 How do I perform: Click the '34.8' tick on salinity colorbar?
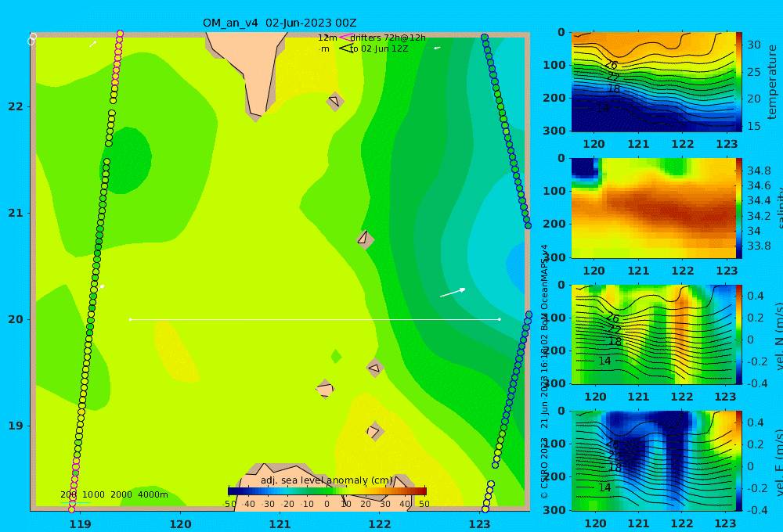pos(758,171)
